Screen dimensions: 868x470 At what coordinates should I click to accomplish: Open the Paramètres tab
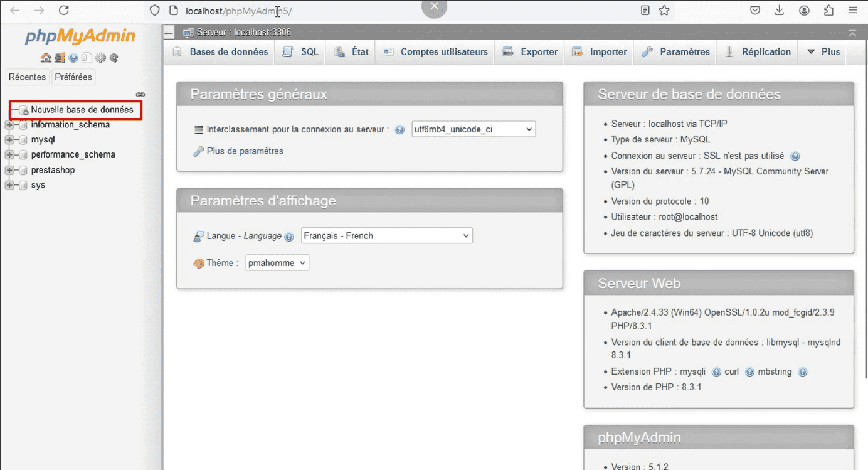(675, 52)
